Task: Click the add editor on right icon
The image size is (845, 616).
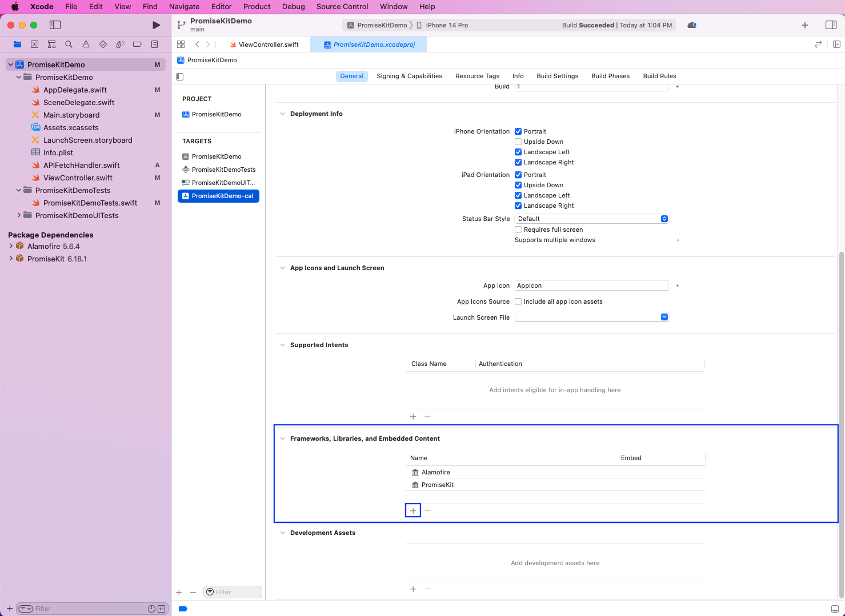Action: click(x=836, y=44)
